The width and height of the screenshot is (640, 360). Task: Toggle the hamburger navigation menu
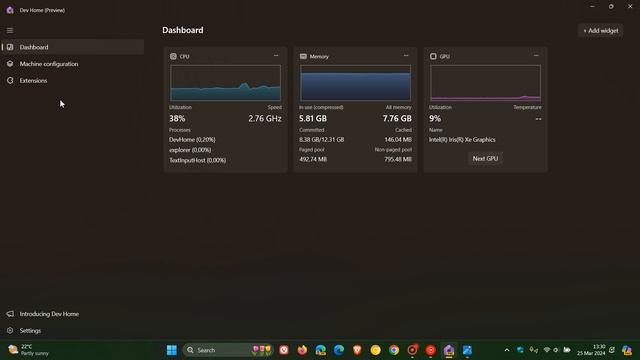[x=10, y=31]
